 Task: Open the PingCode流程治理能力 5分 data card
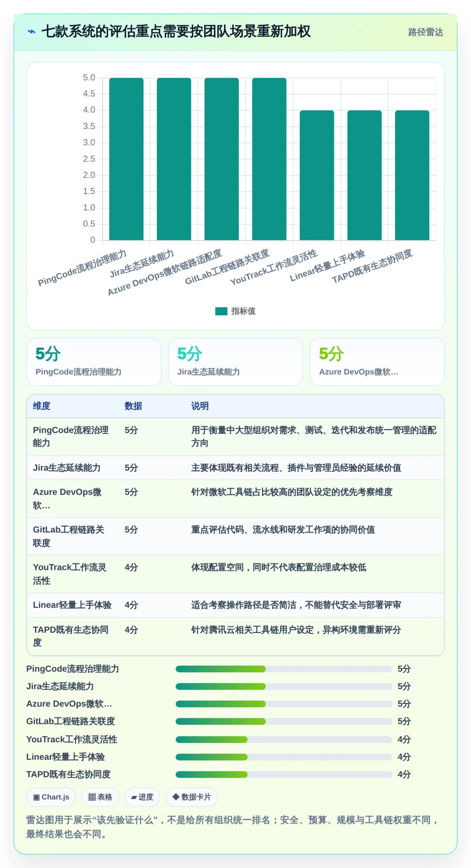94,362
